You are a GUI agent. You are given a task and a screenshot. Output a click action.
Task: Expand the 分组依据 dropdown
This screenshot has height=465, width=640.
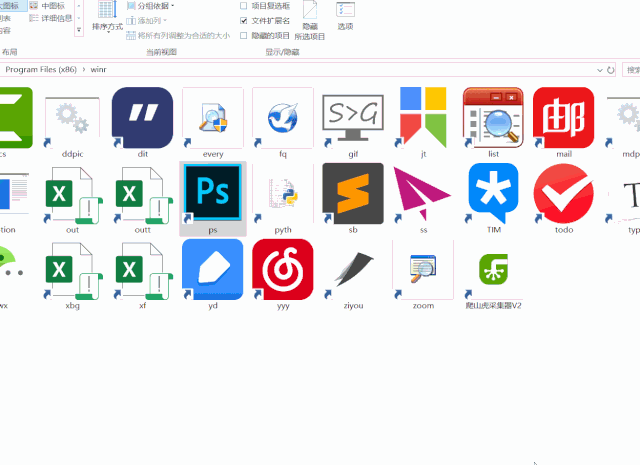click(x=151, y=6)
